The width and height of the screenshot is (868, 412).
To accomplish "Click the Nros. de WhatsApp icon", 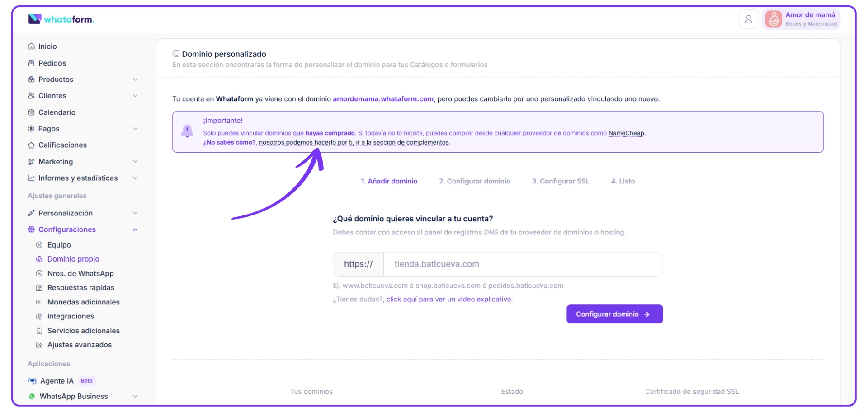I will pyautogui.click(x=39, y=273).
